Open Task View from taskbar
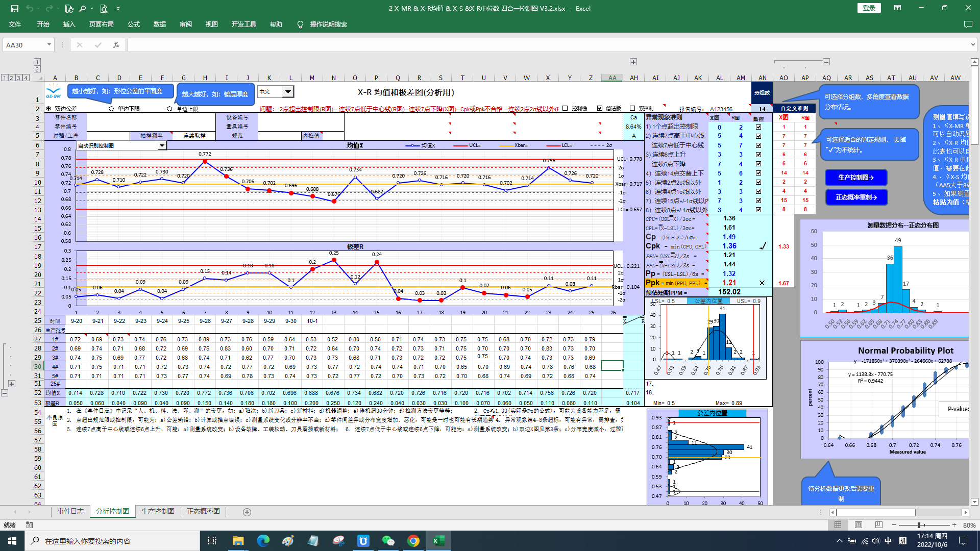 pos(212,541)
